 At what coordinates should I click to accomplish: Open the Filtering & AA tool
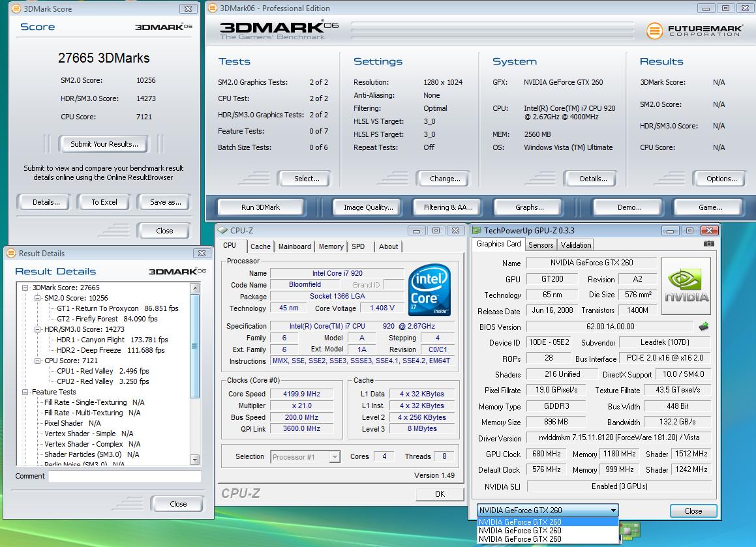tap(448, 207)
